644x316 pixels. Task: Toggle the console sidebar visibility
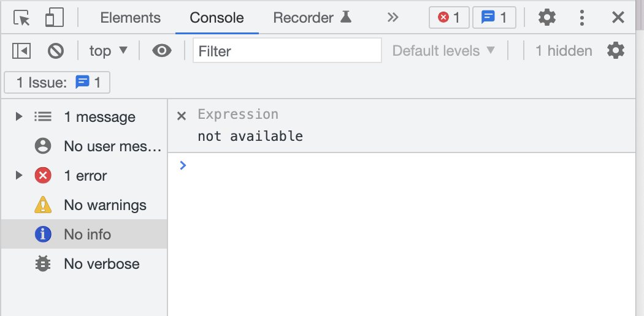pos(21,51)
